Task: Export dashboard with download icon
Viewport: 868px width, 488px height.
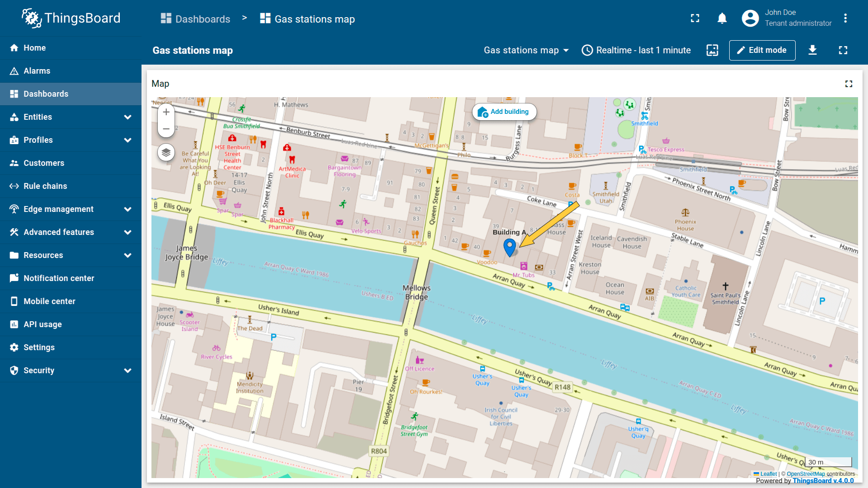Action: click(812, 50)
